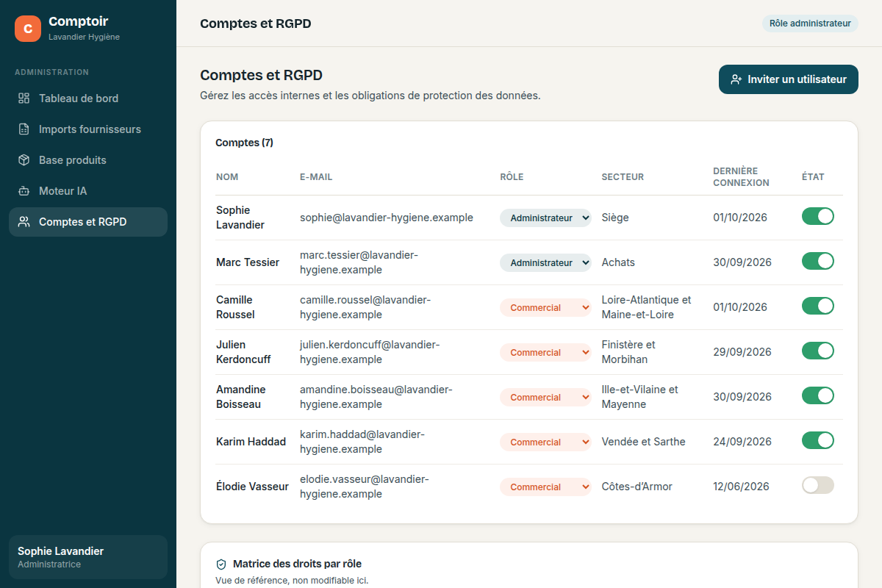This screenshot has height=588, width=882.
Task: Turn off Karim Haddad's account switch
Action: [818, 440]
